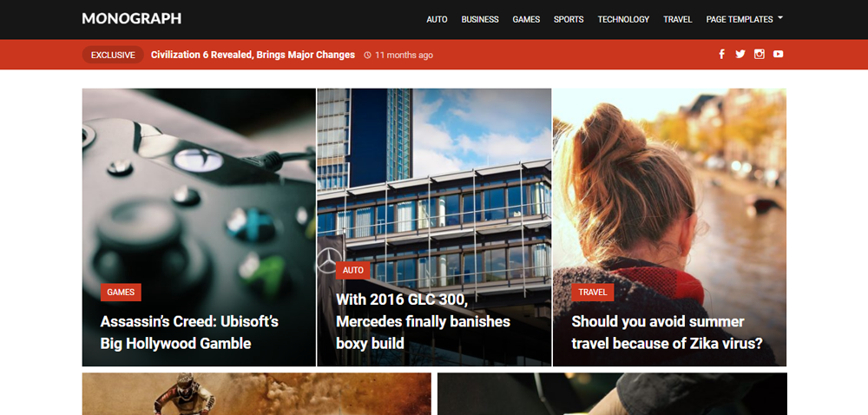
Task: Expand the Page Templates dropdown arrow
Action: 780,17
